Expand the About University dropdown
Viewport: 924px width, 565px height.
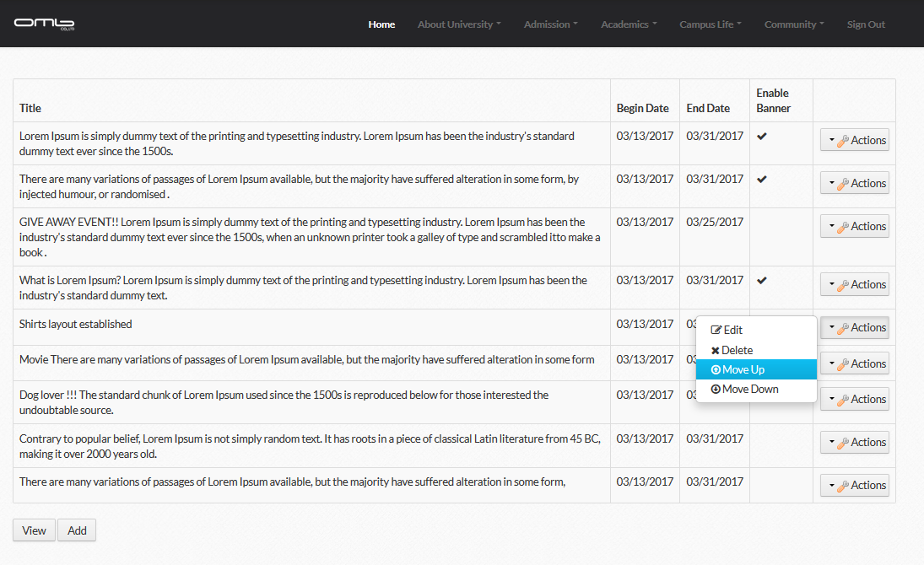[458, 24]
